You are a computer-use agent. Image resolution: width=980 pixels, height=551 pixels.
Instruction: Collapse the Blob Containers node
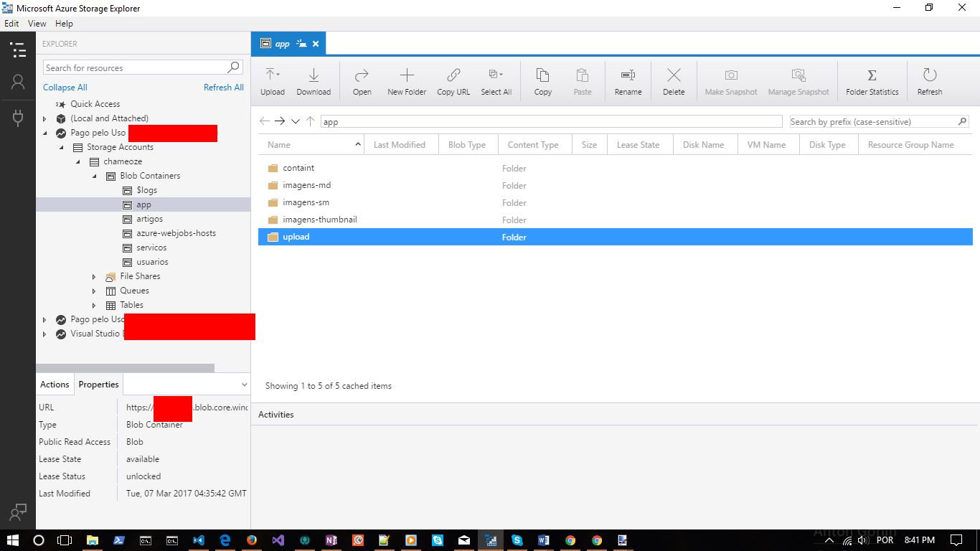pos(94,176)
